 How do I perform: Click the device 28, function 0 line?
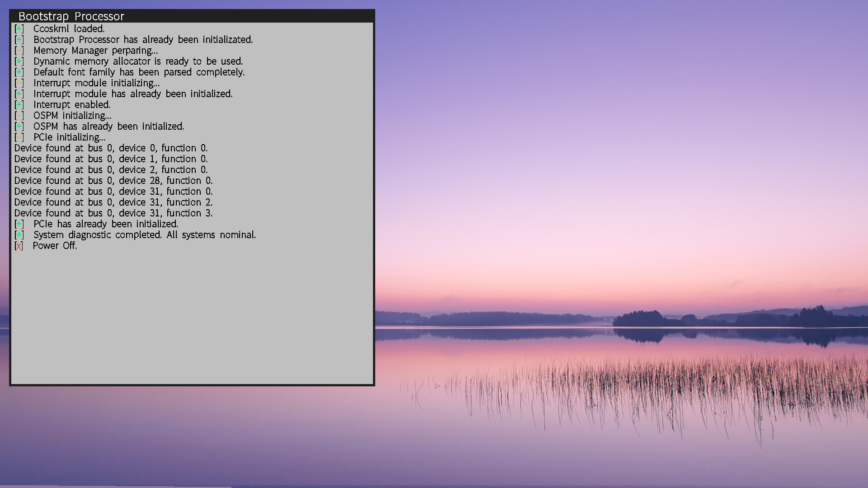click(x=113, y=181)
